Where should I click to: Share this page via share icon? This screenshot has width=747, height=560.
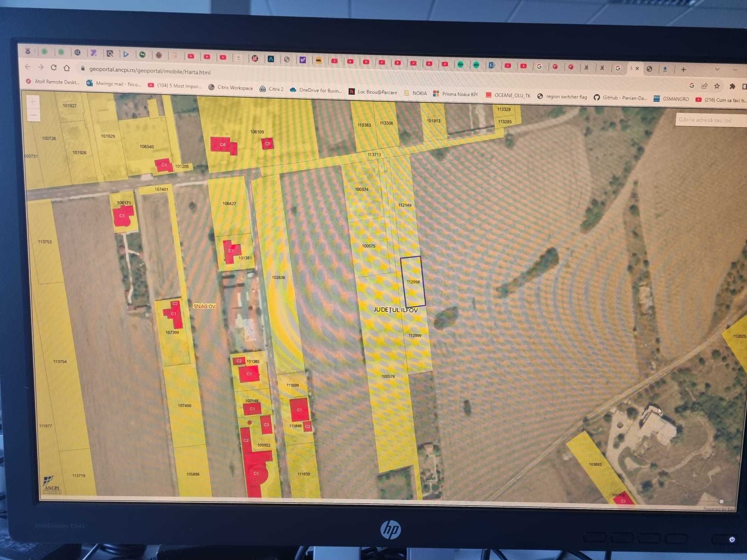point(704,86)
